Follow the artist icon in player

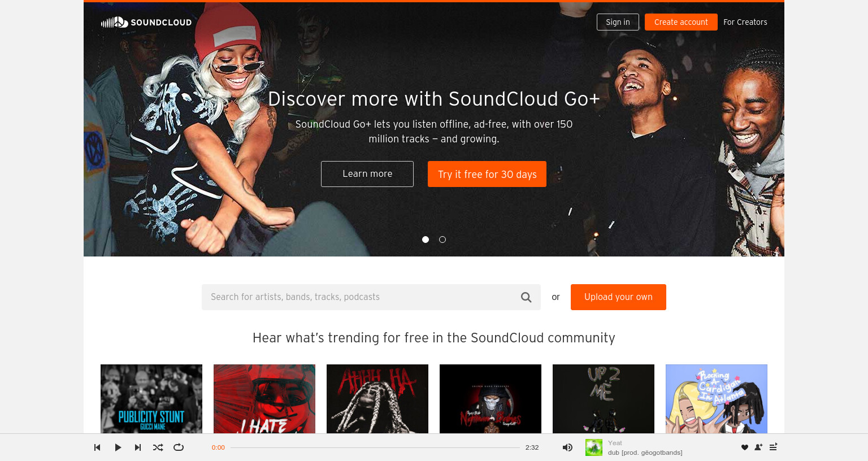tap(758, 447)
